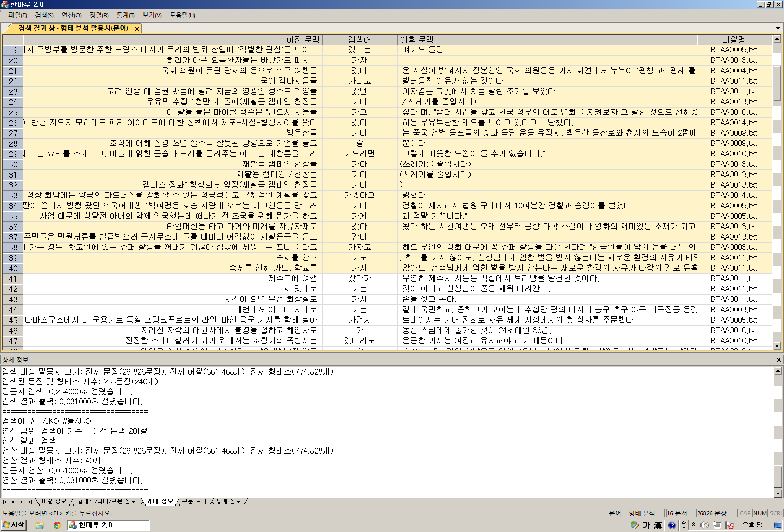Screen dimensions: 784x532
Task: Click the 형태 분석 status bar field
Action: tap(646, 513)
